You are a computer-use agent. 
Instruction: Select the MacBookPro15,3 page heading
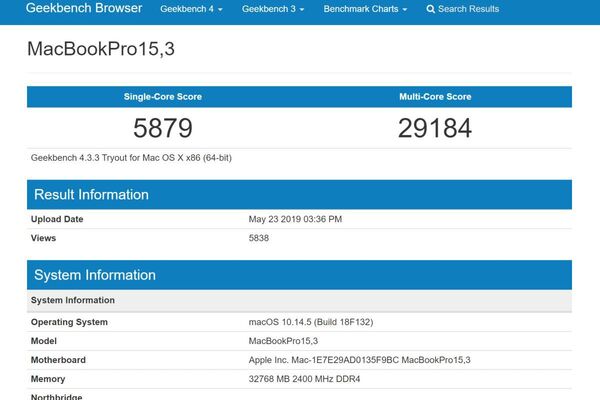(x=101, y=49)
